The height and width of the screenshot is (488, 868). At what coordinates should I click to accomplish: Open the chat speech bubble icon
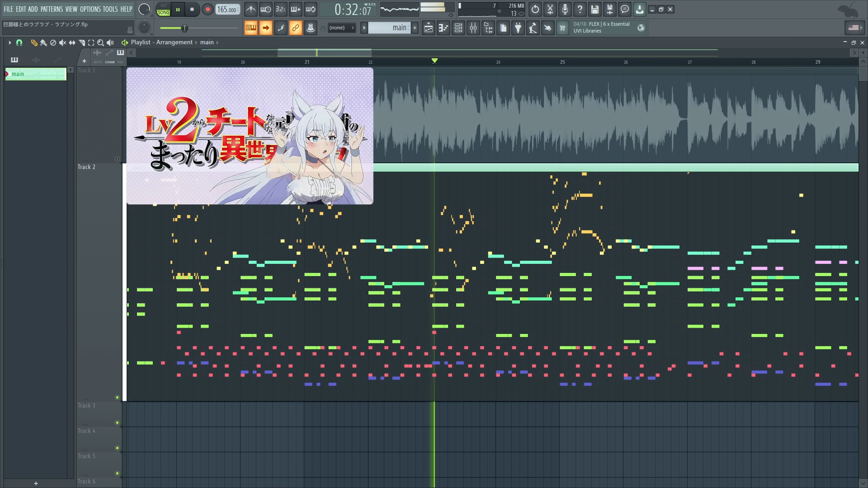pos(625,9)
